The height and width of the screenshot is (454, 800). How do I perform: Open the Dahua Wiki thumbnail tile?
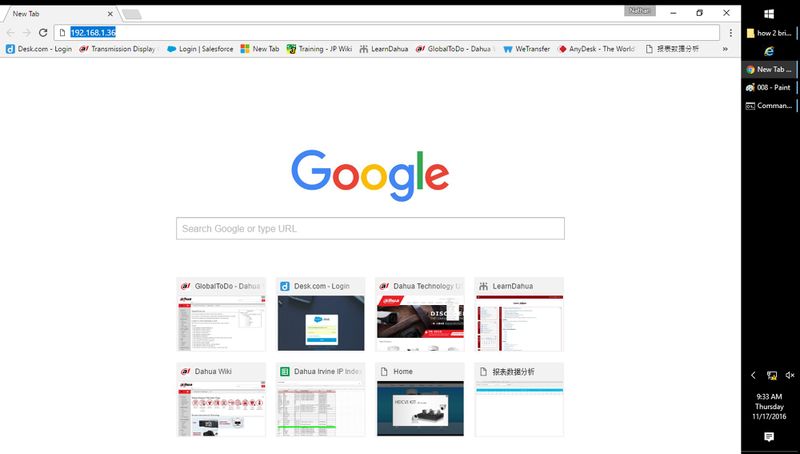(221, 400)
